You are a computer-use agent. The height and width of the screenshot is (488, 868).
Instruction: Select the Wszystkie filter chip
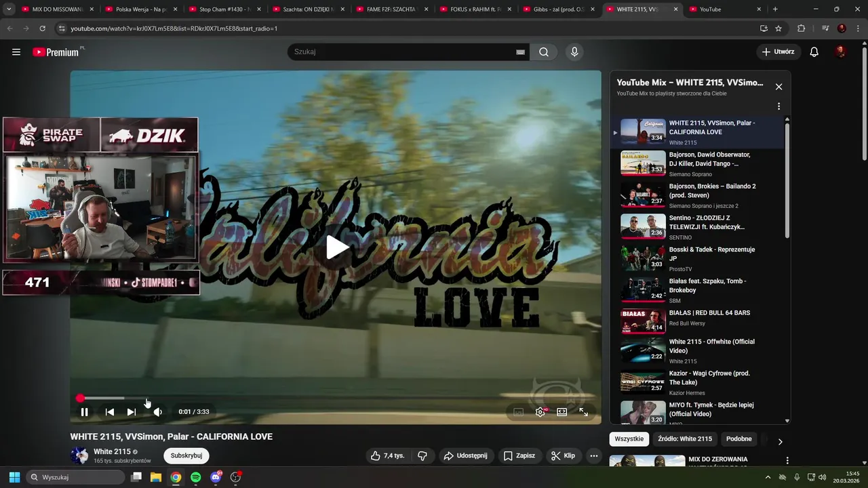(x=629, y=439)
